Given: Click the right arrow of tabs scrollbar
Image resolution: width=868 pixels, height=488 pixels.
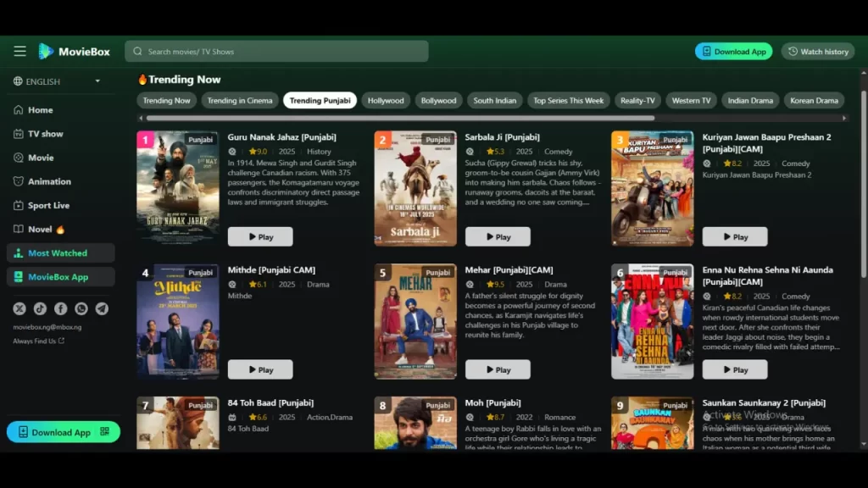Looking at the screenshot, I should tap(844, 118).
